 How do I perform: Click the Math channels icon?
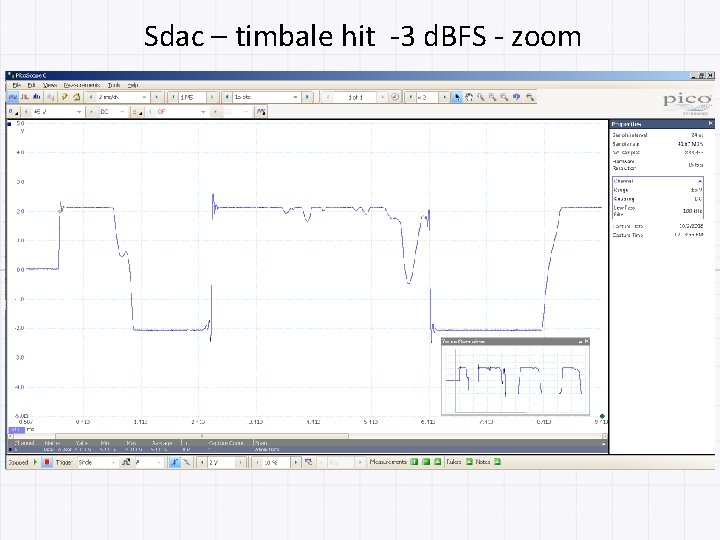coord(261,112)
